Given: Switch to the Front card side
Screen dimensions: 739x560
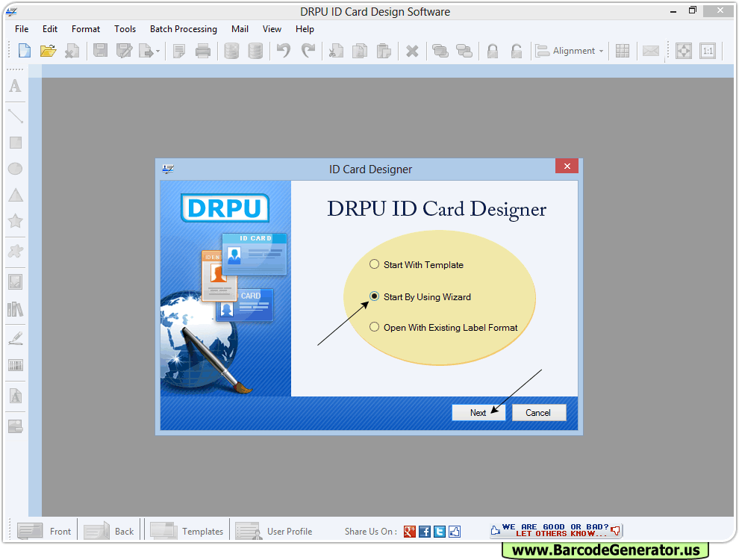Looking at the screenshot, I should point(44,531).
